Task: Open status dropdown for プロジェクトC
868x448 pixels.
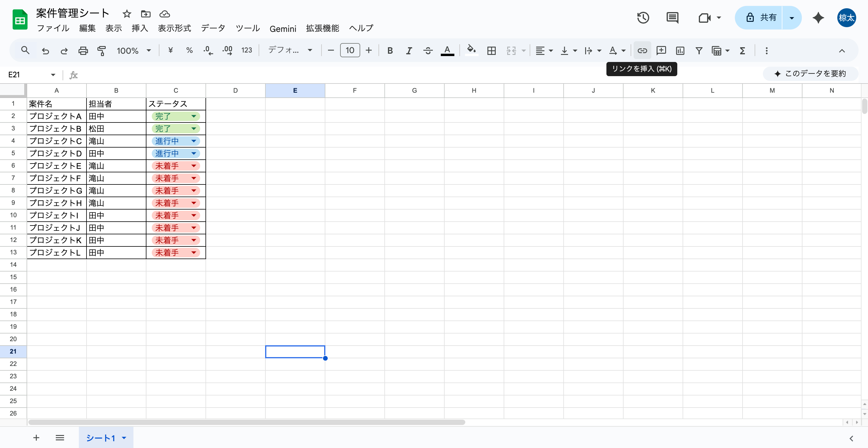Action: (194, 141)
